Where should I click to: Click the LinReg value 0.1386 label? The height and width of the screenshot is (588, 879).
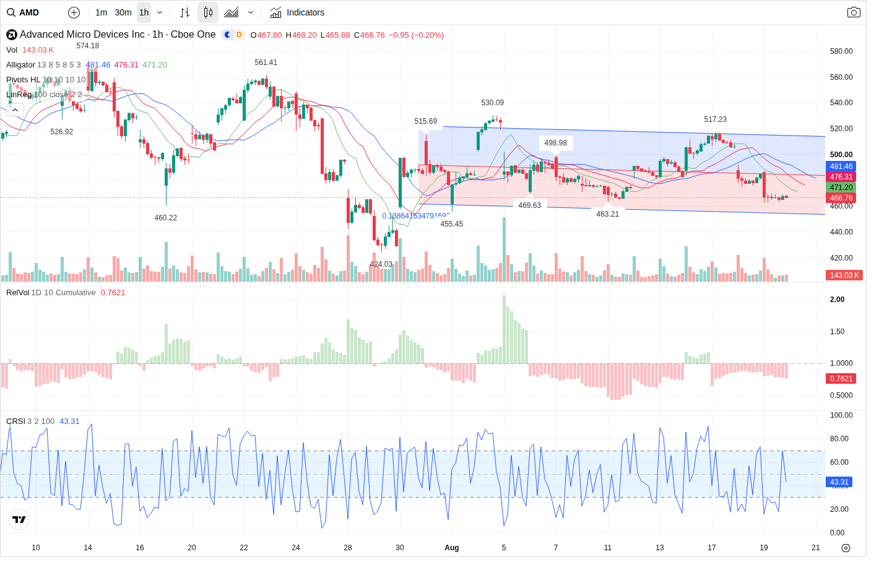point(416,216)
